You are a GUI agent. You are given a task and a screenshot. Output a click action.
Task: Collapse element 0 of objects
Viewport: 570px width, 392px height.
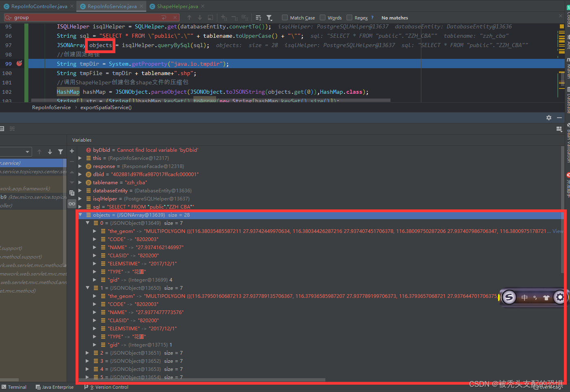(87, 223)
